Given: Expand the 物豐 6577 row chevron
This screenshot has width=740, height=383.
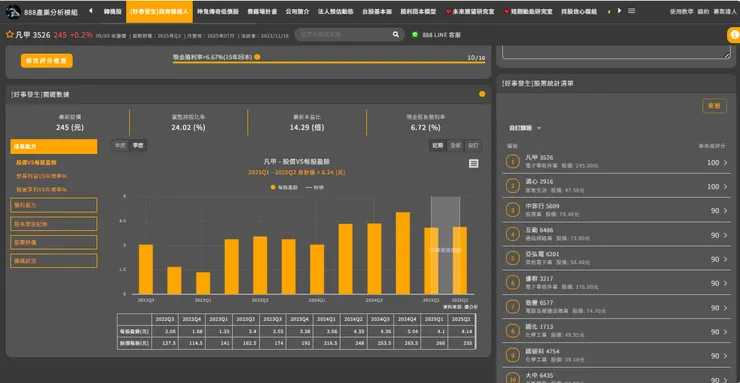Looking at the screenshot, I should (x=725, y=308).
